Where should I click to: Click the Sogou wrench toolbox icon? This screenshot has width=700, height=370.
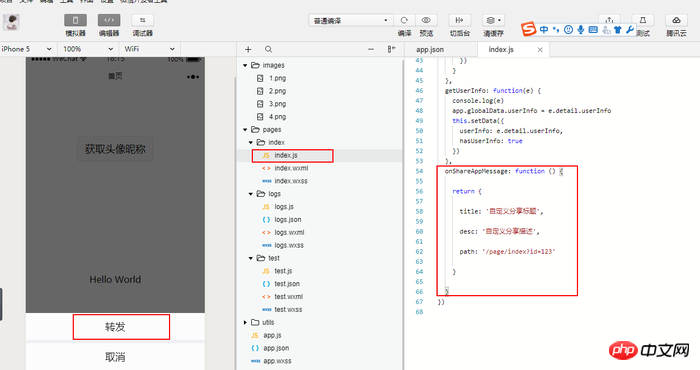point(630,29)
